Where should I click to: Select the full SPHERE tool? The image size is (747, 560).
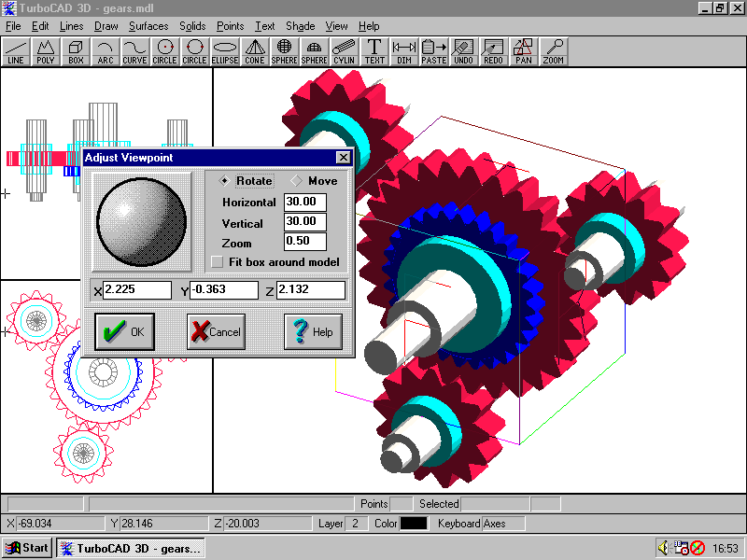click(285, 51)
